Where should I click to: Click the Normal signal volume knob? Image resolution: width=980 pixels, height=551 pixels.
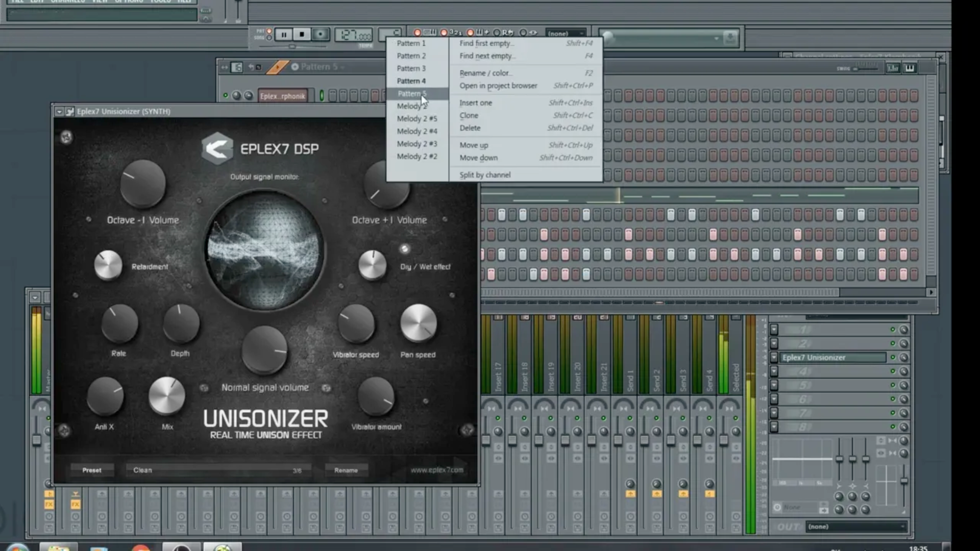tap(264, 350)
